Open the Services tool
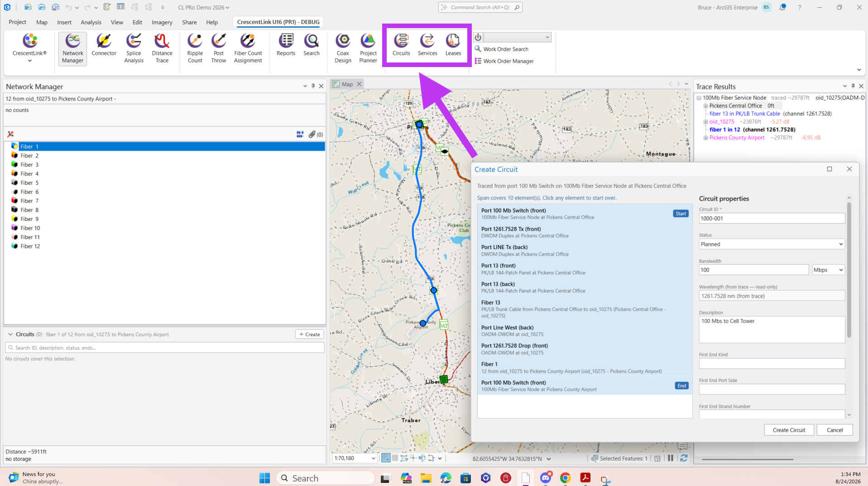The image size is (868, 486). (427, 44)
